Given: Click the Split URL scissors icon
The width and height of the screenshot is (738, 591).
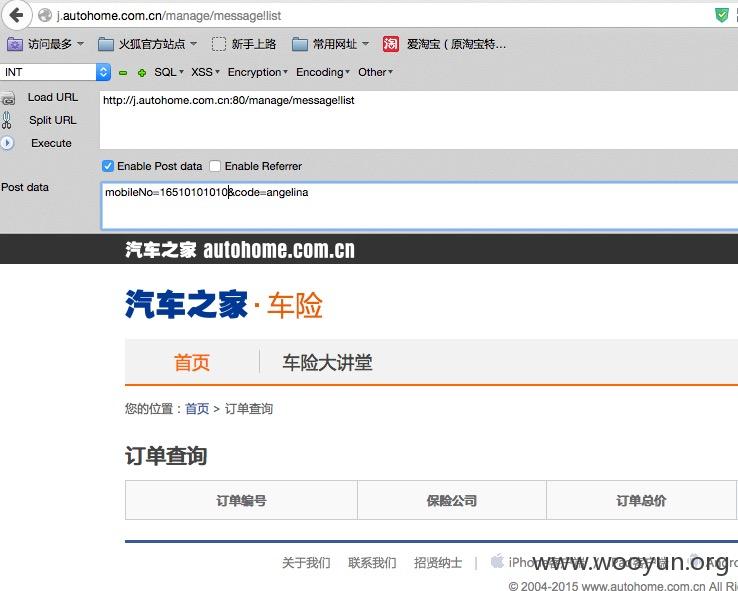Looking at the screenshot, I should pyautogui.click(x=7, y=120).
